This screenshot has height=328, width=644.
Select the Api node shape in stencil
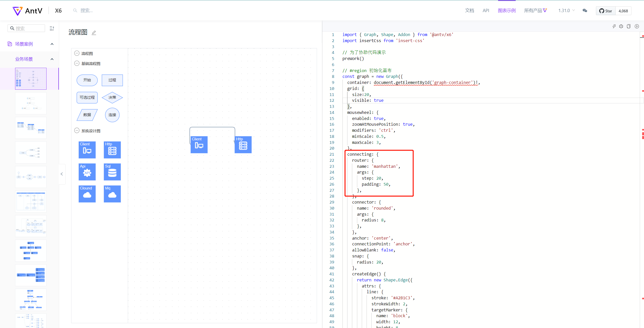point(87,172)
